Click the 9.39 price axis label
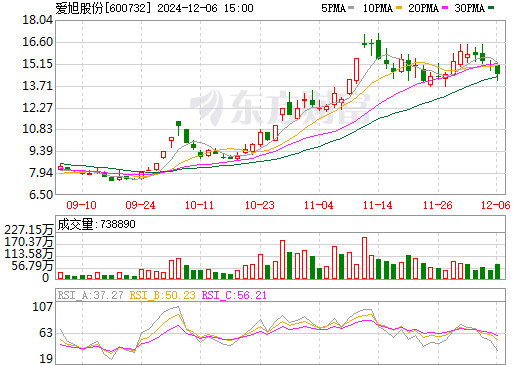Screen dimensions: 520x365 click(41, 151)
